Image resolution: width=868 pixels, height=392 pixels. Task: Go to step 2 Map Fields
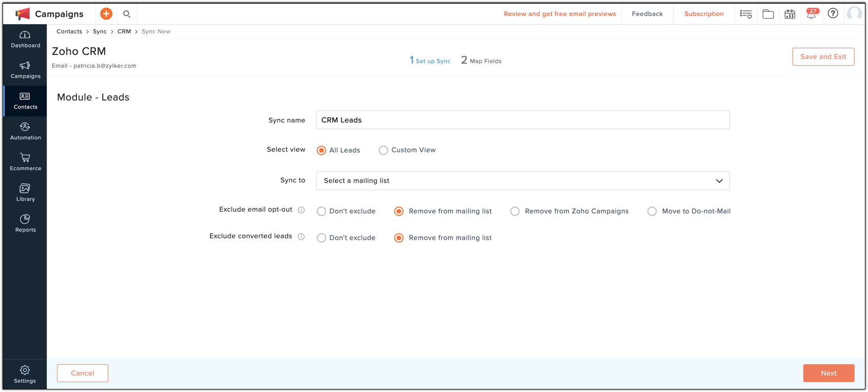tap(481, 60)
